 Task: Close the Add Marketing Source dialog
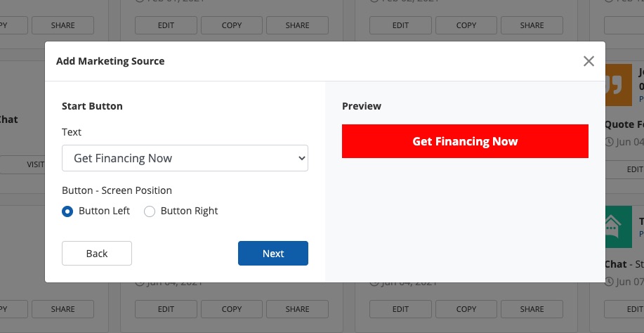(589, 61)
